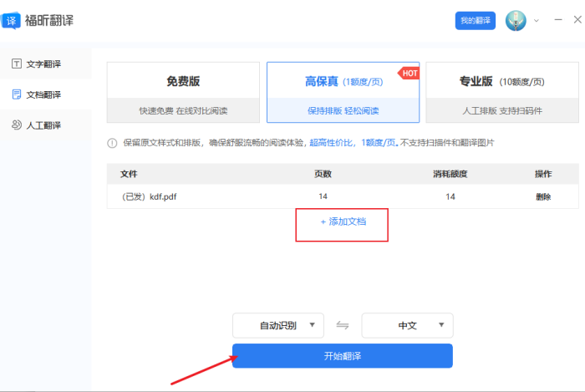Select the 专业版 plan card
This screenshot has width=585, height=392.
pos(502,92)
